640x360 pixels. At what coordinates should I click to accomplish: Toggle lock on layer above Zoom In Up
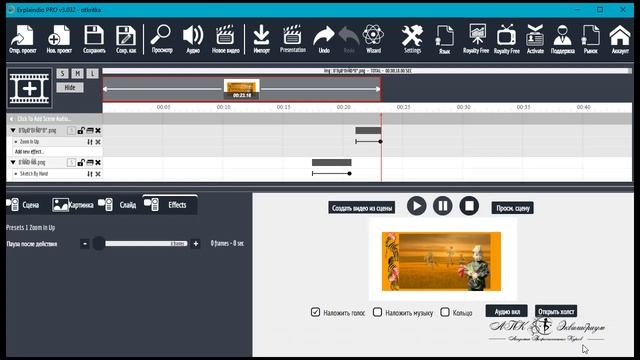[x=81, y=131]
